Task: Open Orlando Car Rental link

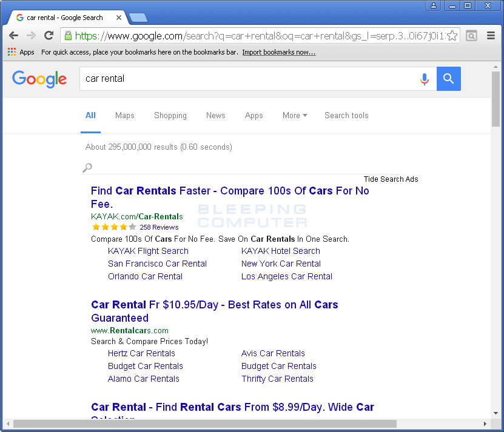Action: 146,276
